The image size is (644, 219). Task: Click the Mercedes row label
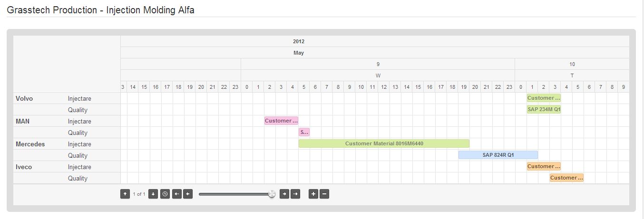[x=30, y=144]
